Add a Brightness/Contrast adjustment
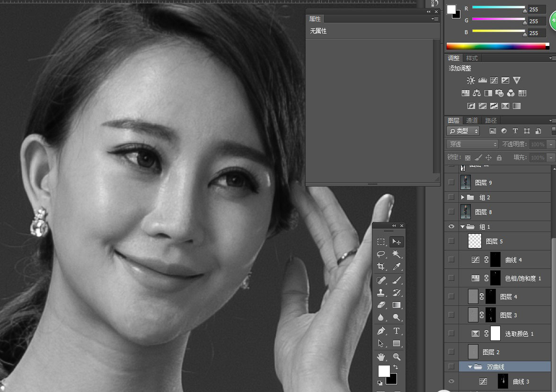Image resolution: width=556 pixels, height=392 pixels. (x=470, y=80)
